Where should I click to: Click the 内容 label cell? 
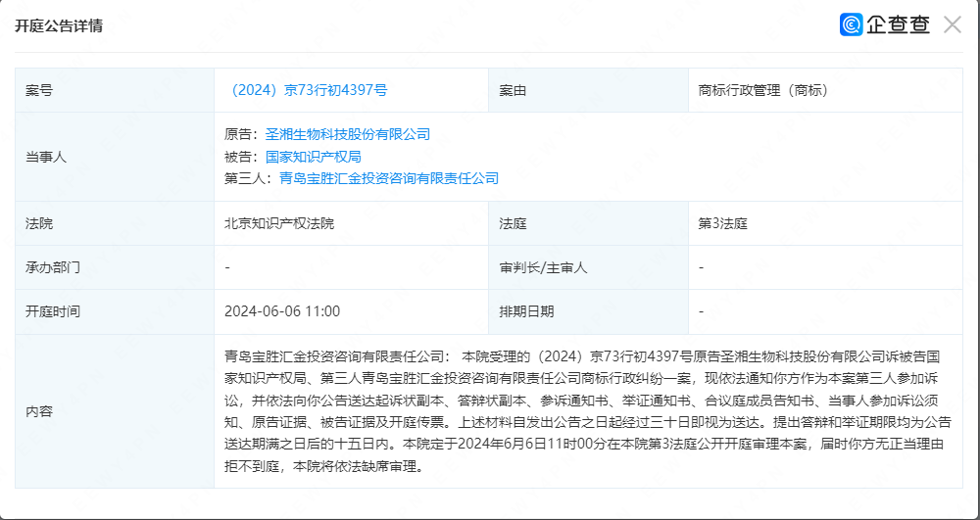115,411
